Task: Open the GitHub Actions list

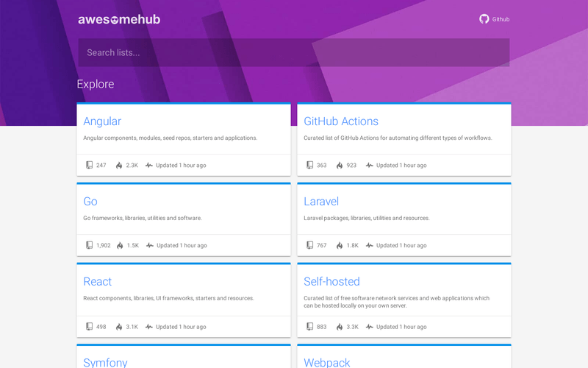Action: tap(341, 121)
